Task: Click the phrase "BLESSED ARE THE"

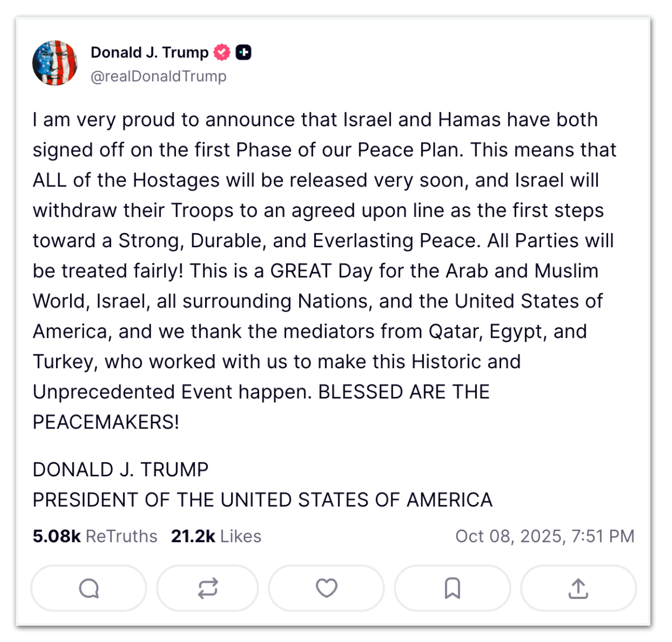Action: (404, 392)
